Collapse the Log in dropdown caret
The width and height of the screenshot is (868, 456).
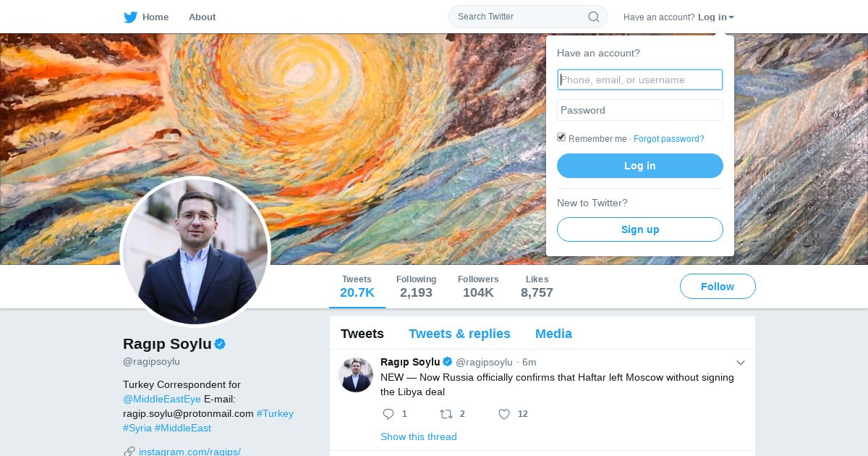[731, 17]
